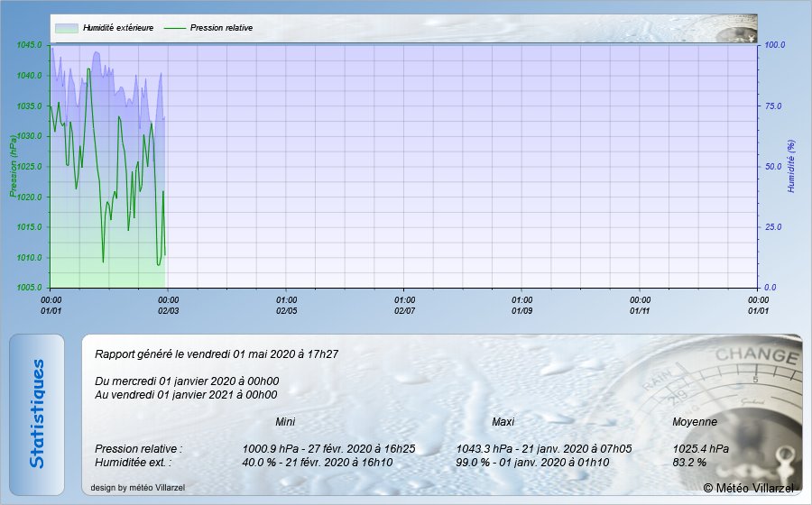Select the Humidité extérieure legend label
The image size is (812, 505).
click(118, 28)
